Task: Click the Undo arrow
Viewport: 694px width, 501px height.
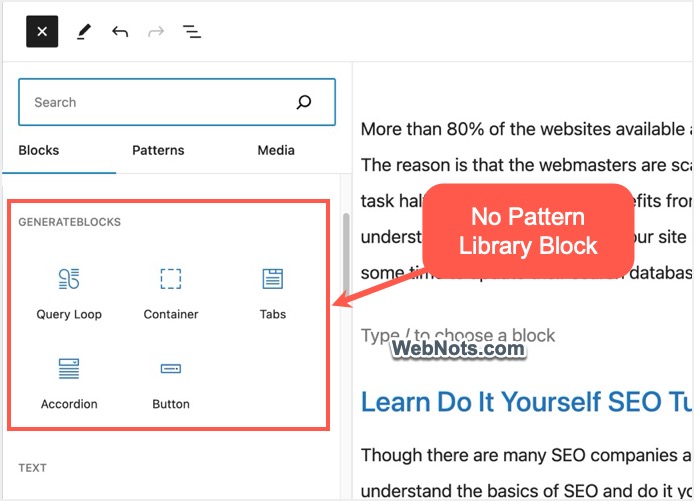Action: click(120, 32)
